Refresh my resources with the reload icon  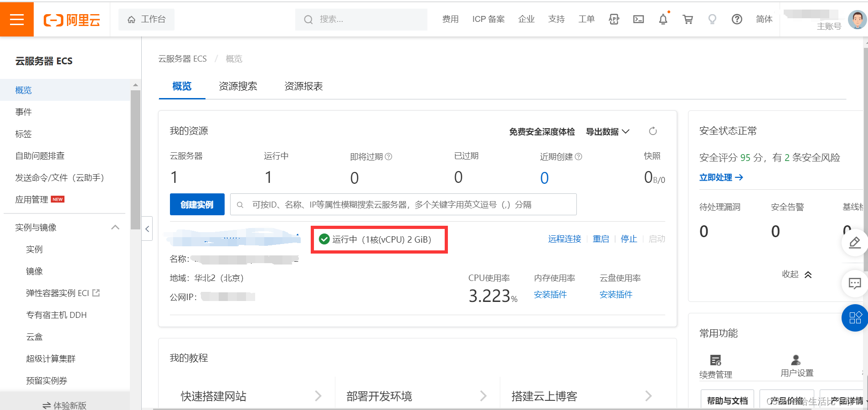point(653,131)
